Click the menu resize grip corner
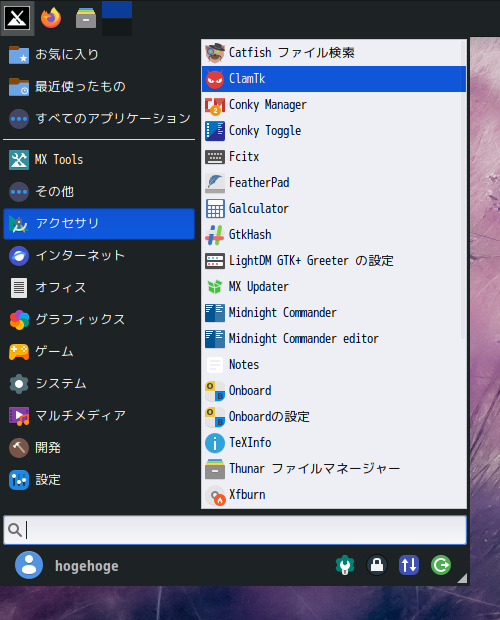The width and height of the screenshot is (500, 620). point(462,578)
